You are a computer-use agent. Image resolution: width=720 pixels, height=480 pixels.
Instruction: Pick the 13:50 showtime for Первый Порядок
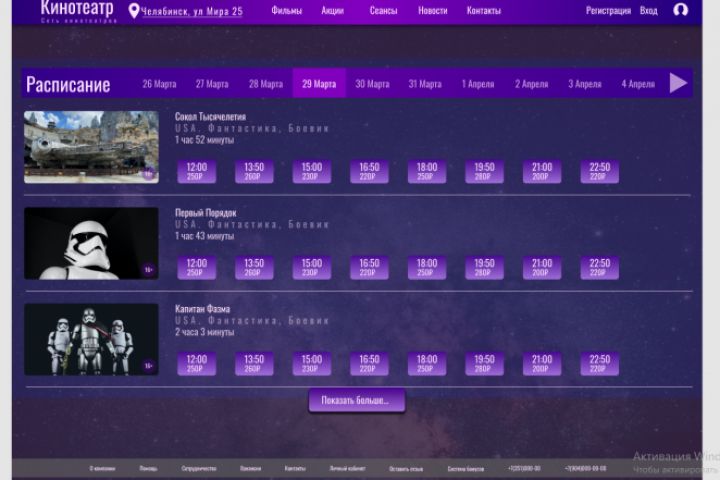(x=254, y=267)
